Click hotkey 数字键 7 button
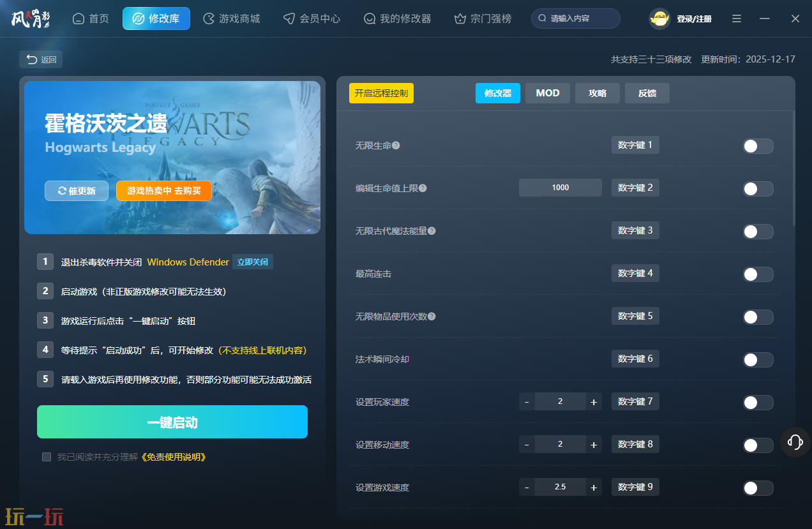812x529 pixels. [635, 401]
